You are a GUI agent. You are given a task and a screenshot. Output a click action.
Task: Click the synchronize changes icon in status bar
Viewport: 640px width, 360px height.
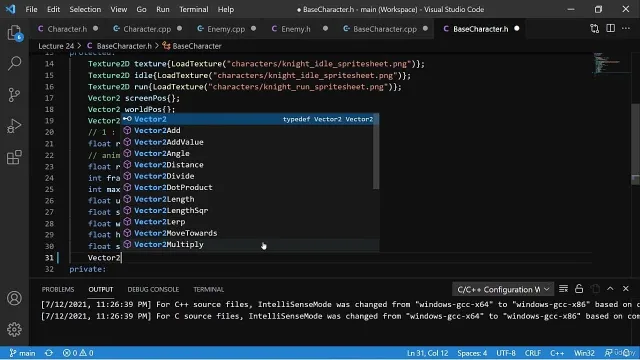(x=49, y=353)
